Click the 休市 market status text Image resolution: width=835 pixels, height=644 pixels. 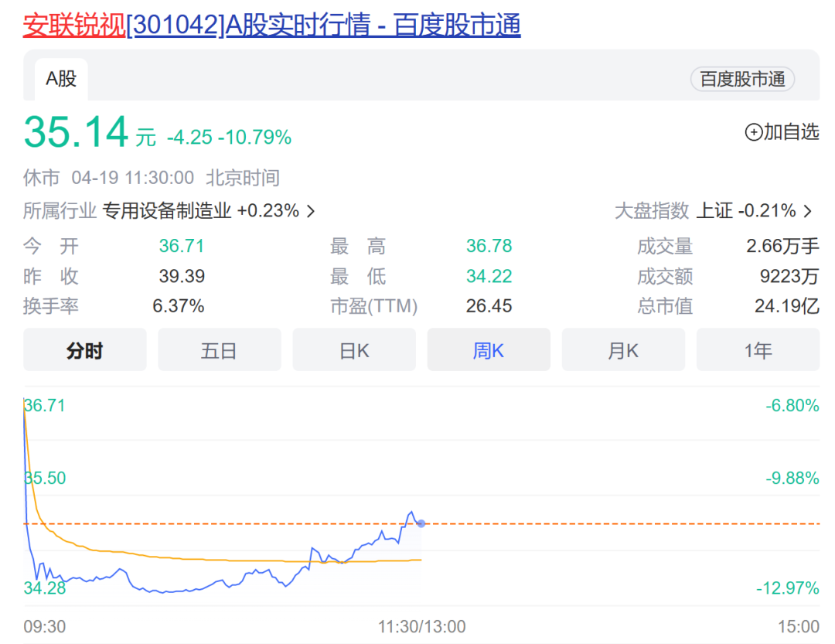click(42, 177)
